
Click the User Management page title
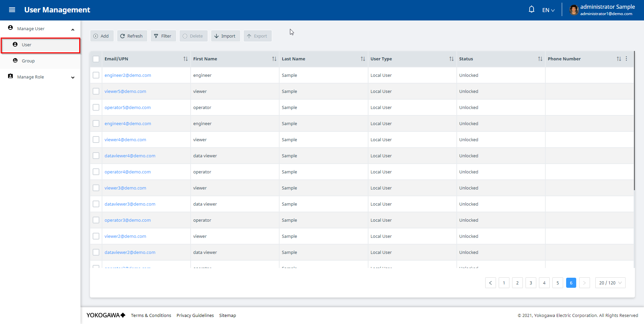click(57, 10)
